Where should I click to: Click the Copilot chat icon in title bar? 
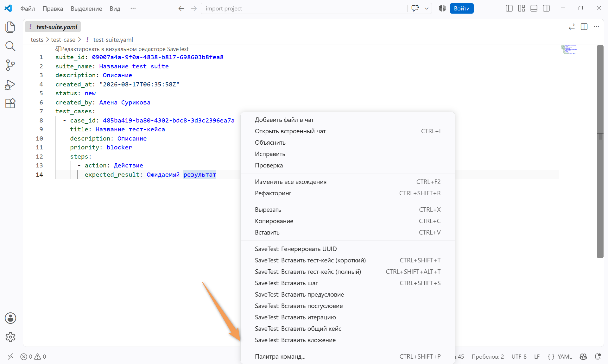coord(415,9)
